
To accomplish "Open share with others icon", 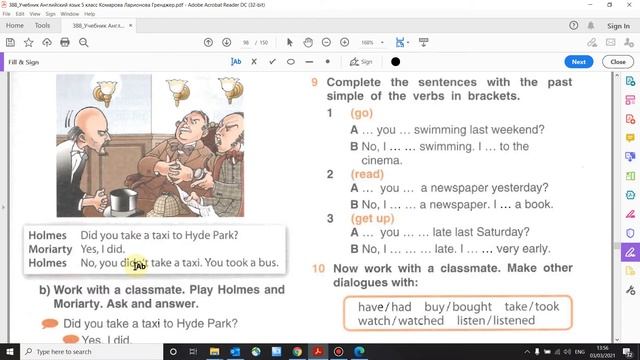I will pos(629,42).
